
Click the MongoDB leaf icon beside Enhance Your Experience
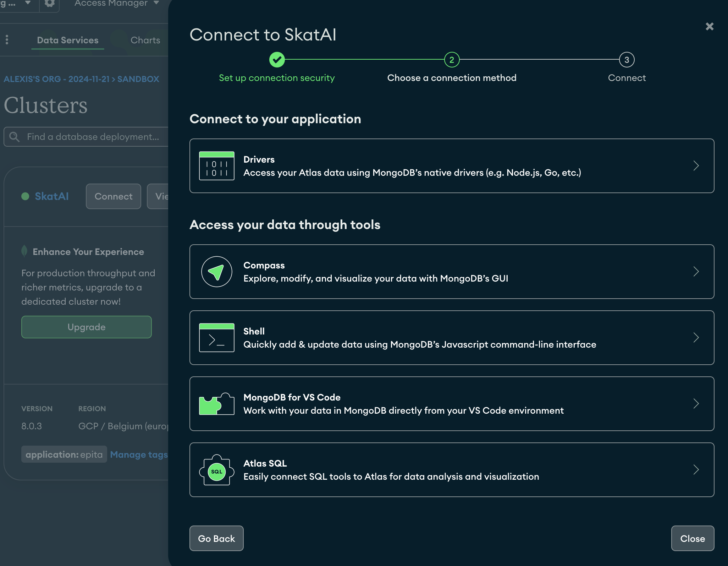tap(24, 251)
